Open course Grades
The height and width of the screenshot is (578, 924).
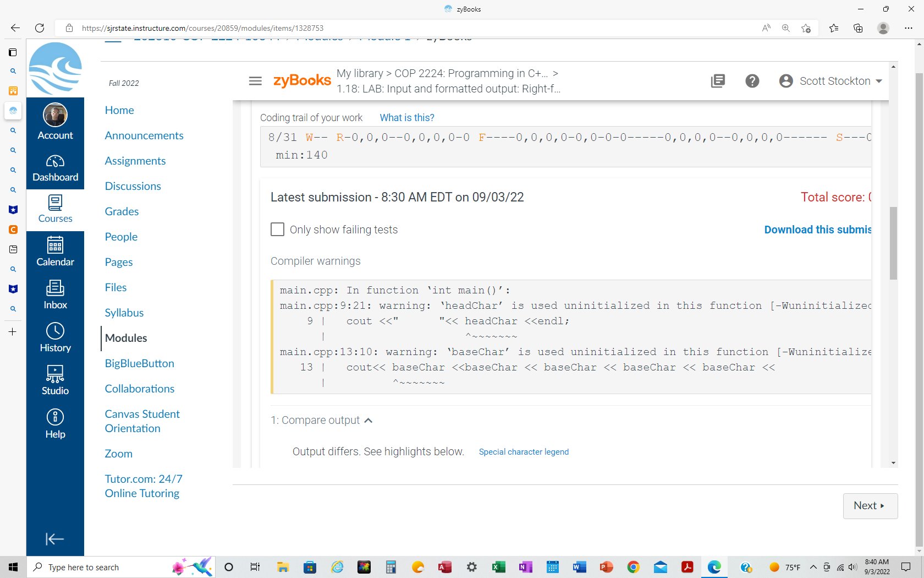(122, 211)
